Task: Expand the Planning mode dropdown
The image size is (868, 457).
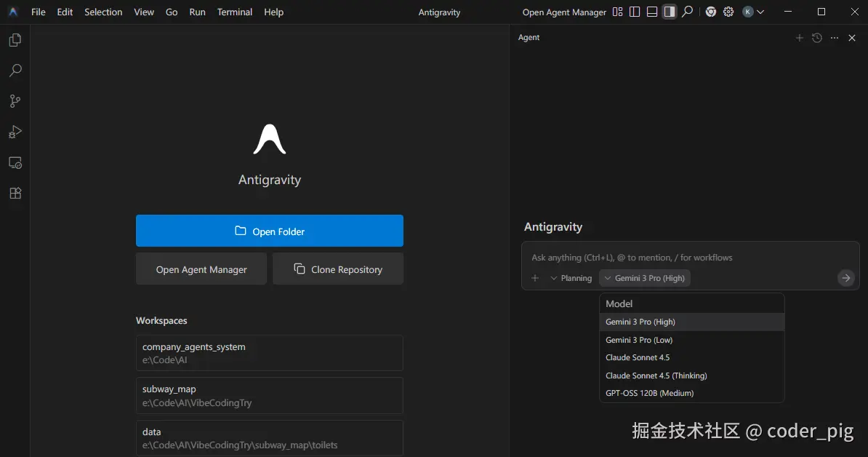Action: coord(571,278)
